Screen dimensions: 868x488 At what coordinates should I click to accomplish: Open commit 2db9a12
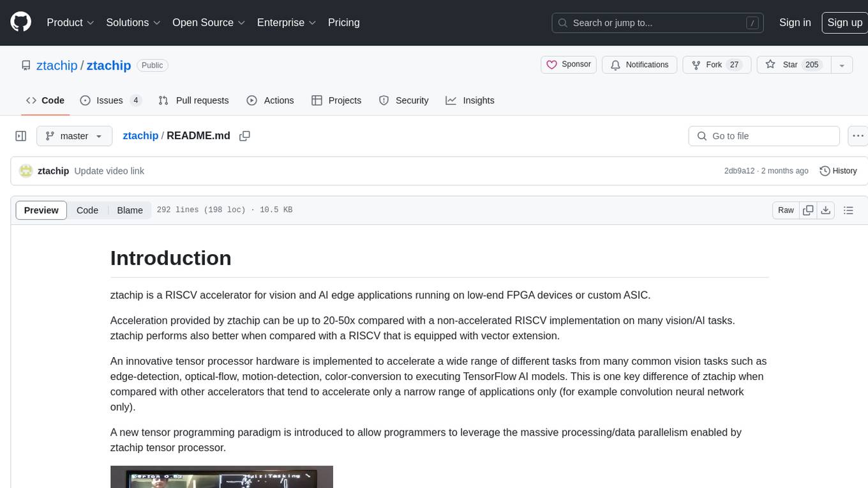[x=739, y=171]
